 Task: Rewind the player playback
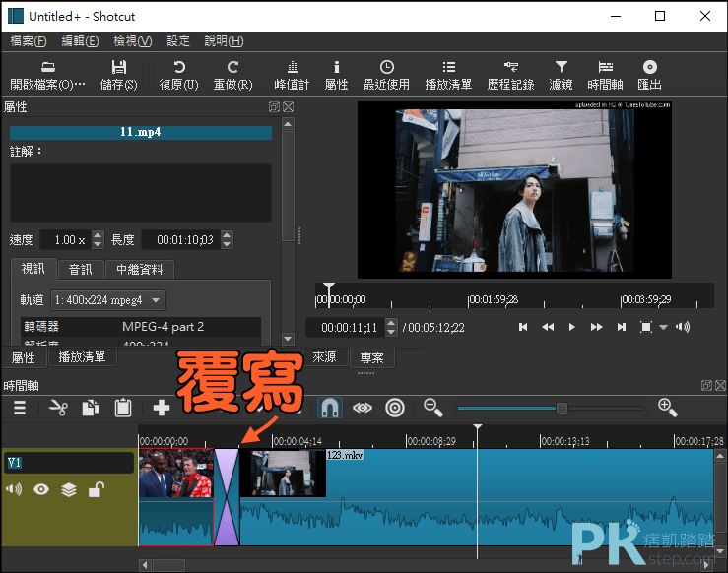pyautogui.click(x=548, y=327)
